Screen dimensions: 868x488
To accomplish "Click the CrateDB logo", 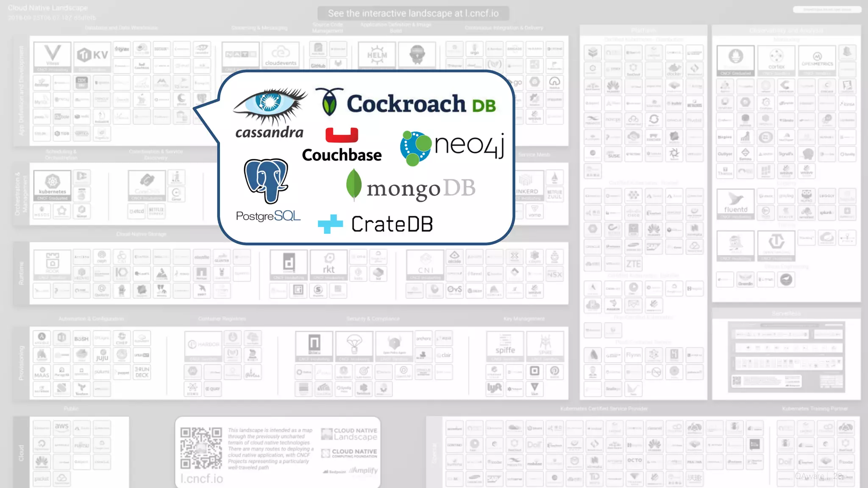I will (376, 224).
